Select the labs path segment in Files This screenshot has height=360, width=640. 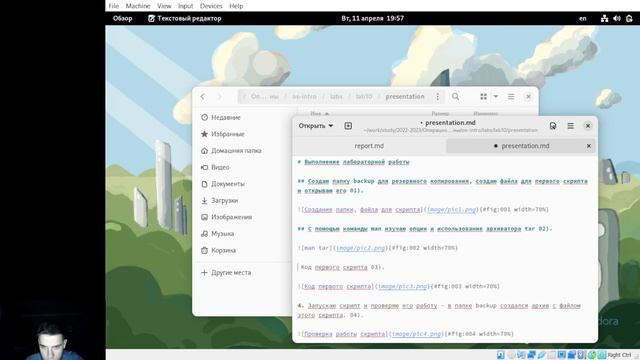point(336,97)
